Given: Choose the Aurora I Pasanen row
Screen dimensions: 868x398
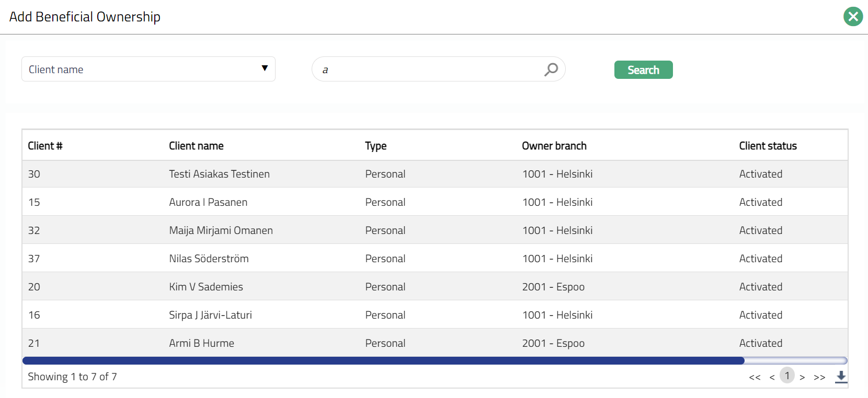Looking at the screenshot, I should (x=208, y=202).
